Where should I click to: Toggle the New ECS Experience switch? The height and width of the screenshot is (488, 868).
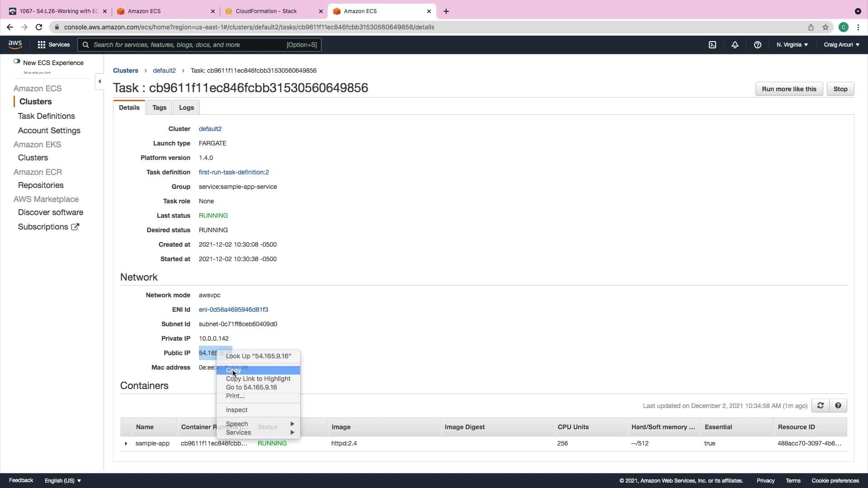(x=17, y=62)
